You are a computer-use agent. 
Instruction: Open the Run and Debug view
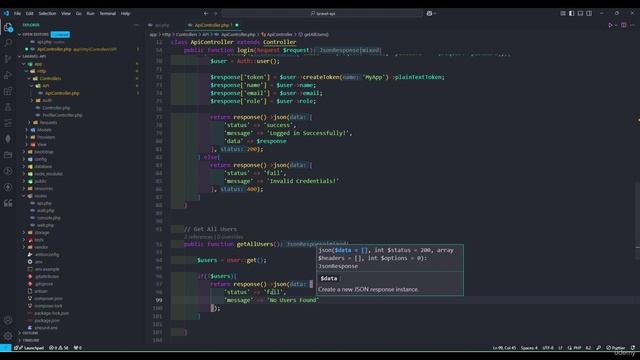click(8, 75)
